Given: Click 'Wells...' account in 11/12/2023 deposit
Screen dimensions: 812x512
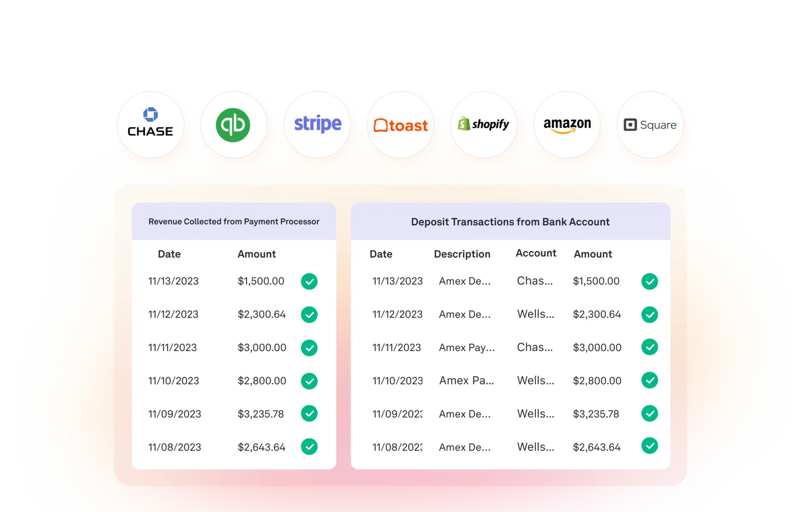Looking at the screenshot, I should [535, 314].
